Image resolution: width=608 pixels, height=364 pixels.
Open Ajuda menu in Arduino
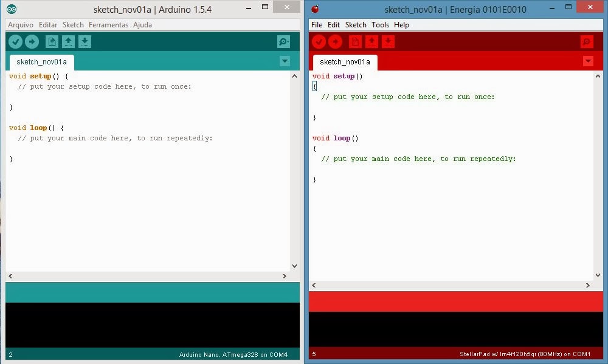pos(142,25)
